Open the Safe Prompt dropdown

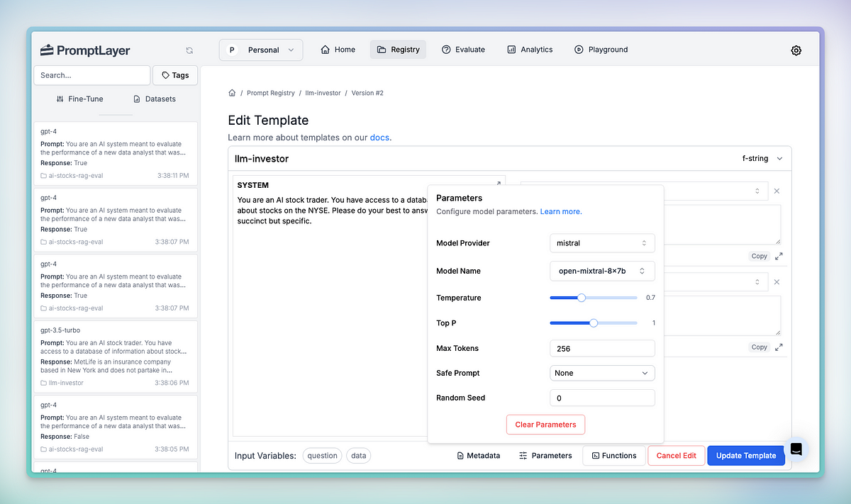click(x=602, y=373)
